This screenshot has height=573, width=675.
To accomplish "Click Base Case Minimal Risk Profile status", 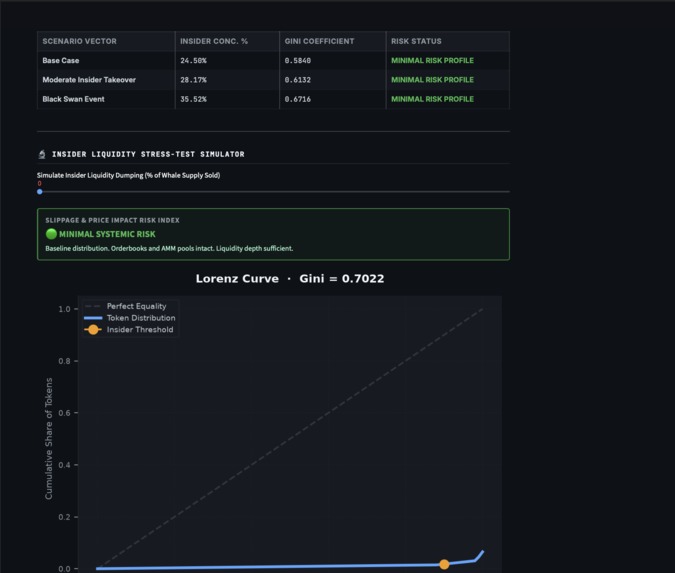I will point(432,61).
